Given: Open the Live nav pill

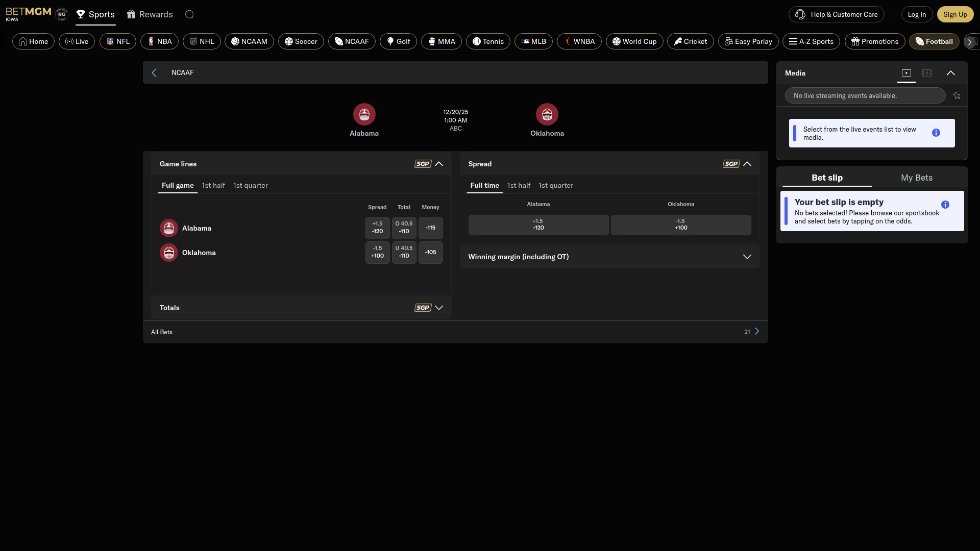Looking at the screenshot, I should 77,41.
